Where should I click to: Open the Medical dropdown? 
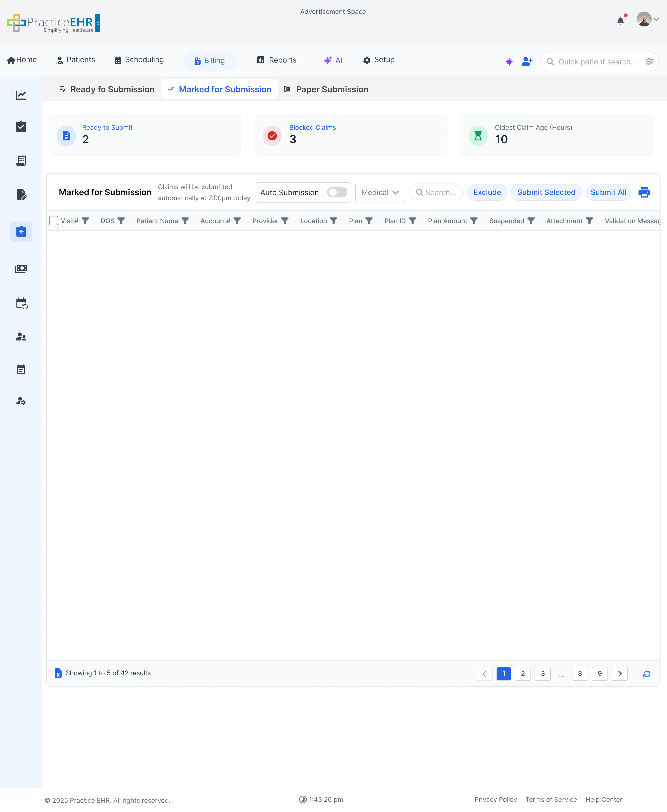(380, 192)
